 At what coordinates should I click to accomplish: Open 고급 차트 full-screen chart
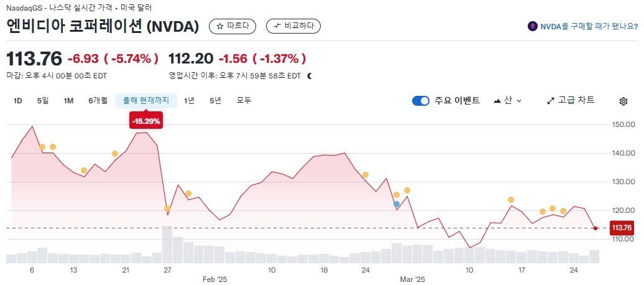[571, 100]
